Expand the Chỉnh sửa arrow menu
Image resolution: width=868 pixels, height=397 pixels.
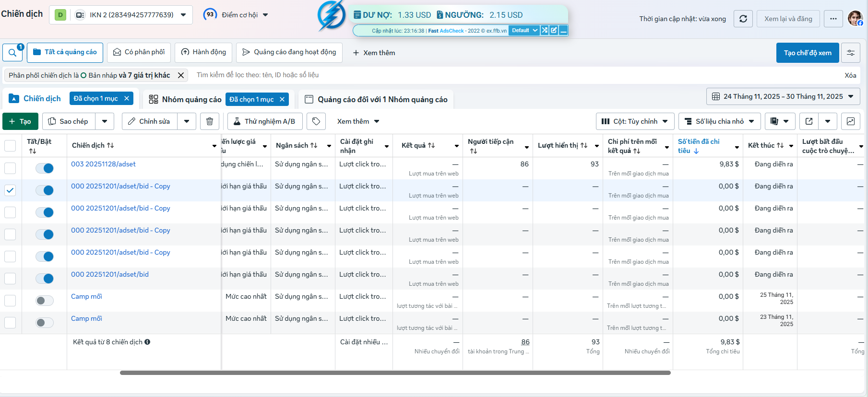(187, 121)
